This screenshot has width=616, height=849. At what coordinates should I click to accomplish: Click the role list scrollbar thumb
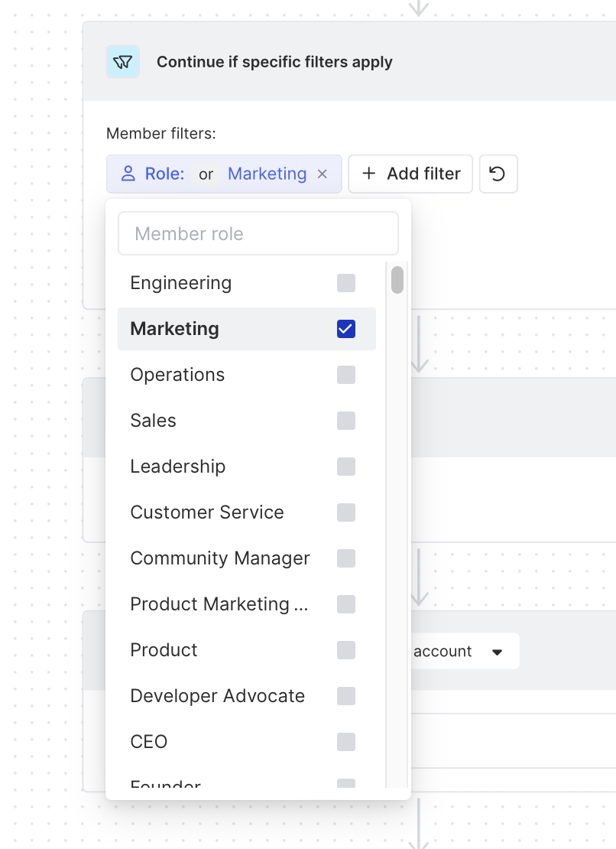point(397,279)
